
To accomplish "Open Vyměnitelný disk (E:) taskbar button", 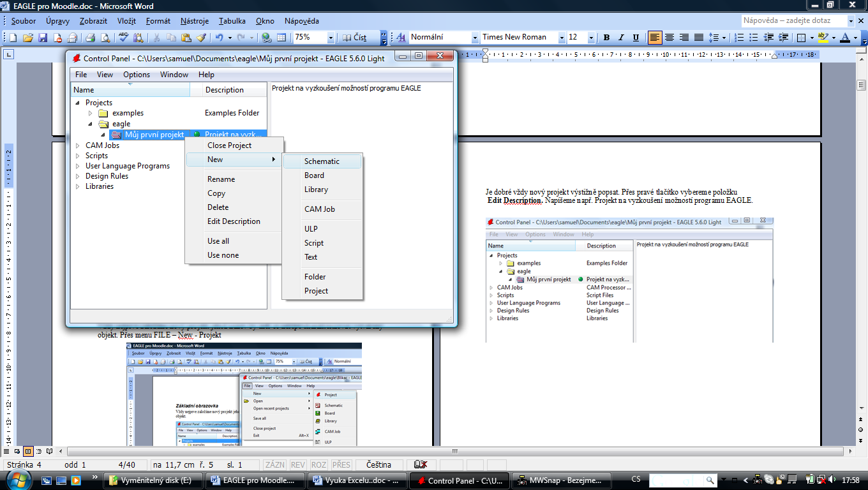I will [x=153, y=480].
